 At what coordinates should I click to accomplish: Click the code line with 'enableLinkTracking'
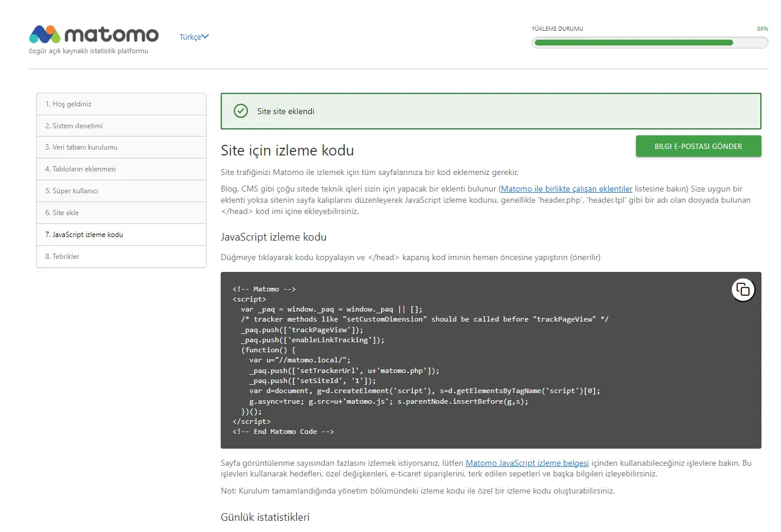click(313, 340)
